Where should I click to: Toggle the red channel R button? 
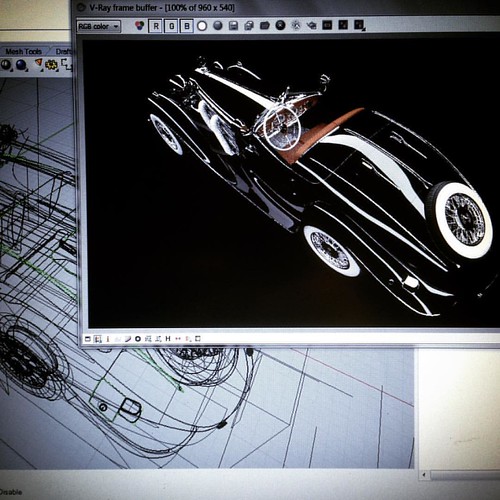point(156,26)
